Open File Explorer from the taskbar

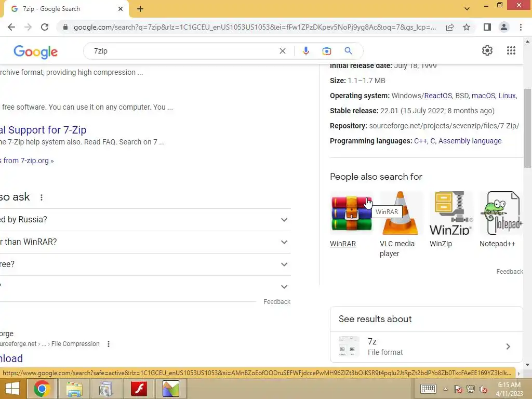tap(74, 389)
